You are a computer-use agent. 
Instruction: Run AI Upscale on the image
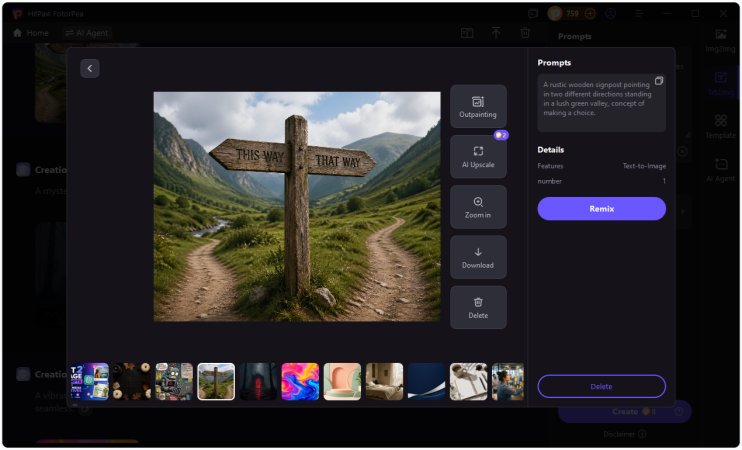(x=478, y=157)
